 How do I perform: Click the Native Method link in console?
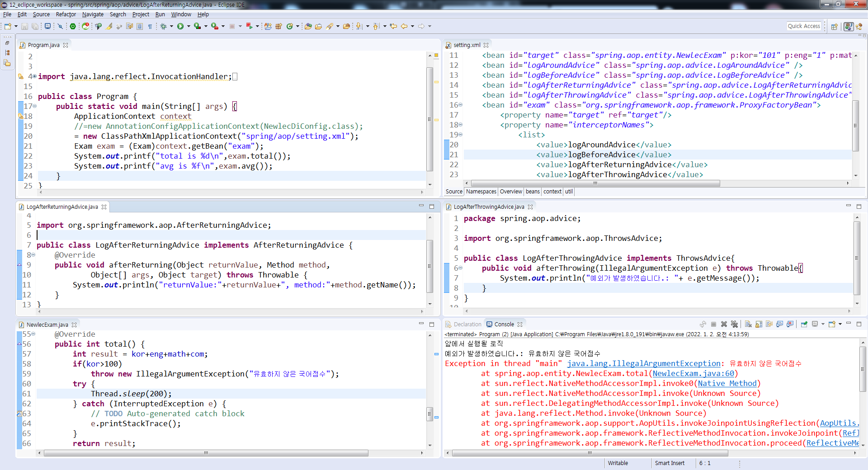pyautogui.click(x=727, y=383)
